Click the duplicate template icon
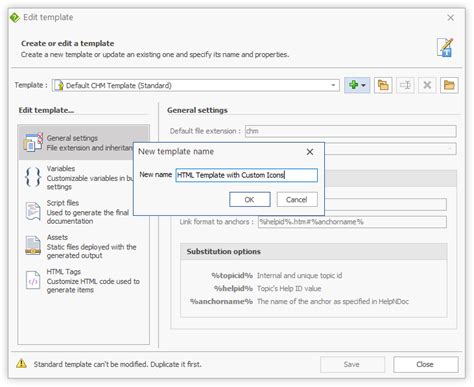The width and height of the screenshot is (474, 387). tap(383, 85)
